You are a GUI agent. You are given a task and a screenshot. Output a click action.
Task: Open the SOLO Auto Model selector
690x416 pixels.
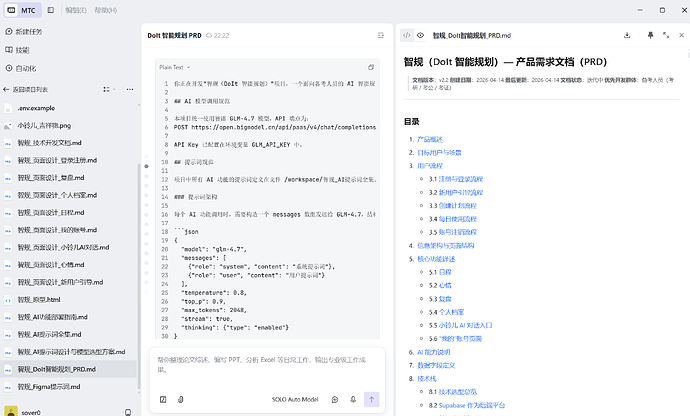click(295, 400)
